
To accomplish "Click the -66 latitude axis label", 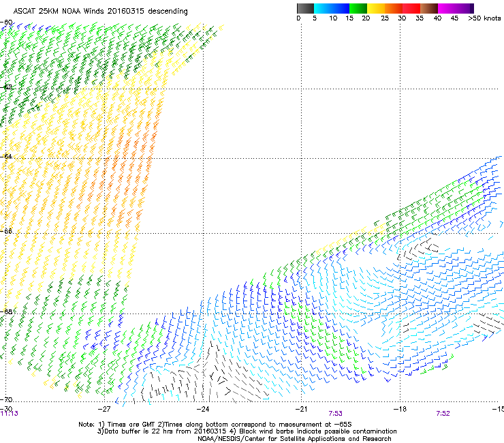I will [x=6, y=231].
